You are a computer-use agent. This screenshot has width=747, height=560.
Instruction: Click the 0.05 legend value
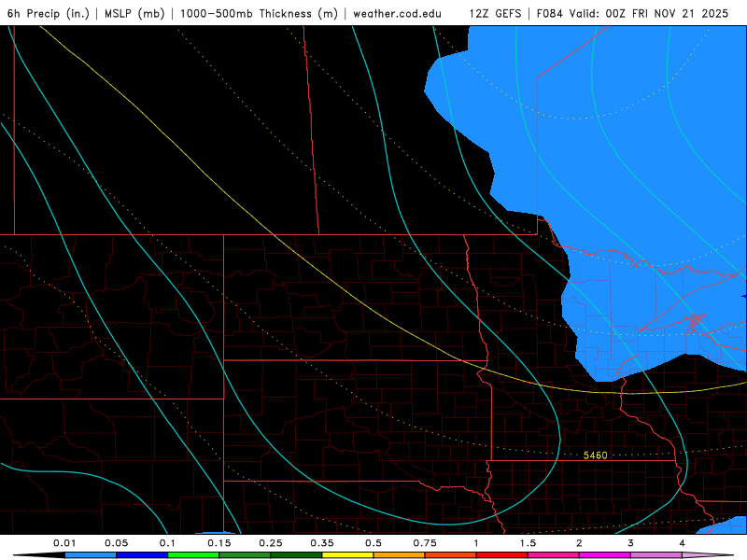click(116, 543)
